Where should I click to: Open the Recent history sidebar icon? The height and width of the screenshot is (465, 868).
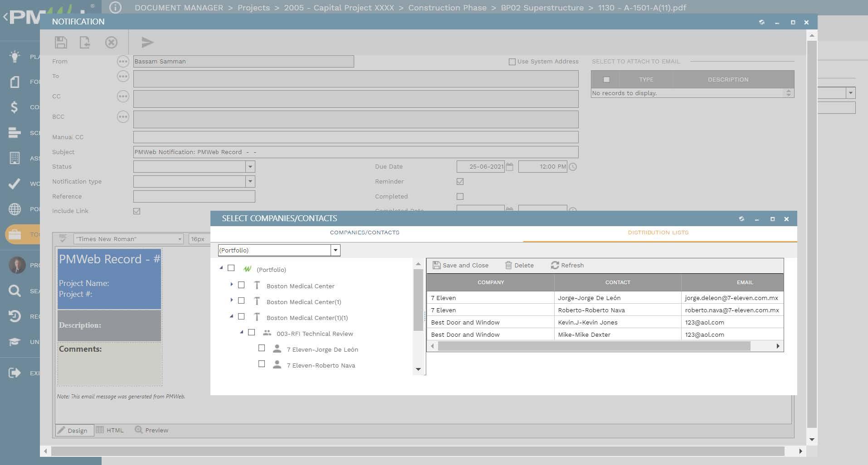[15, 316]
